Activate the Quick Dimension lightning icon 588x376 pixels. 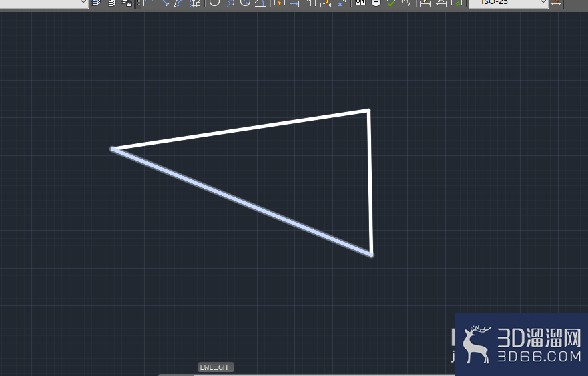click(x=278, y=3)
